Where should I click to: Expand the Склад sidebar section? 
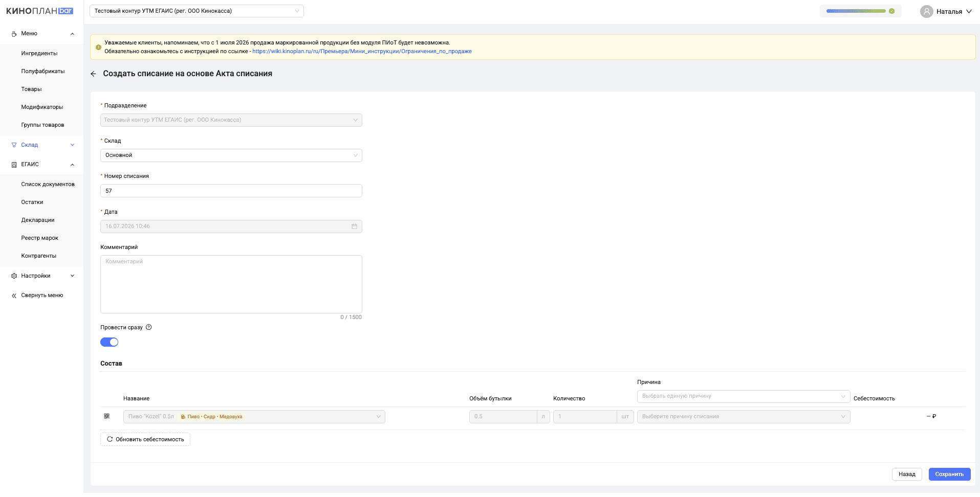[x=72, y=145]
